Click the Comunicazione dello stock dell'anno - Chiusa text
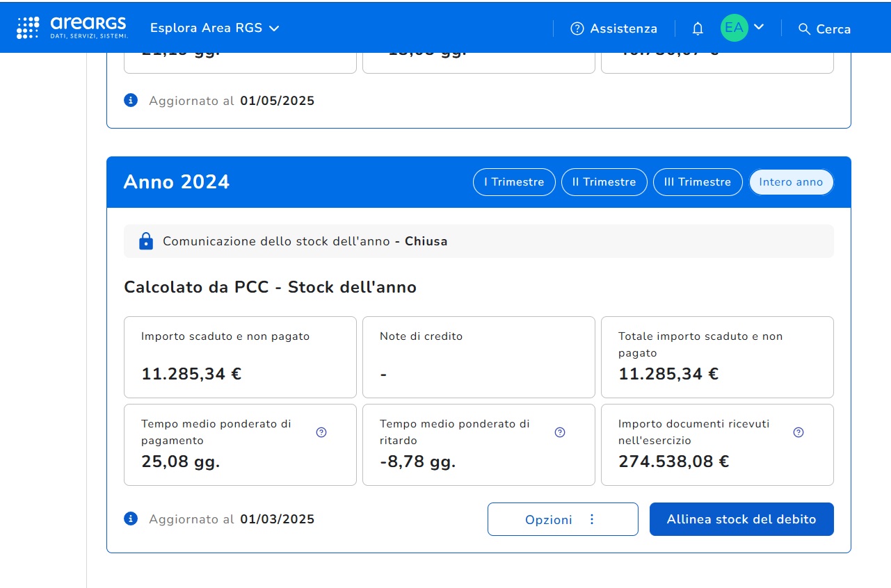Image resolution: width=891 pixels, height=588 pixels. tap(305, 242)
